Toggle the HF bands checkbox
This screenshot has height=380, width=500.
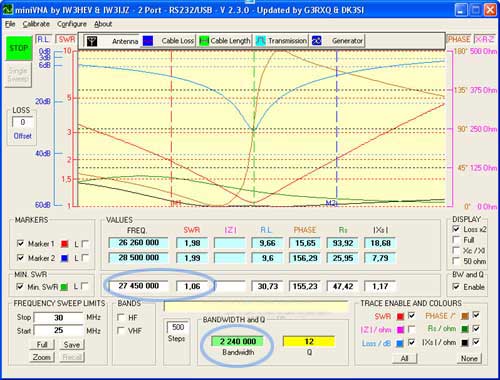tap(121, 317)
